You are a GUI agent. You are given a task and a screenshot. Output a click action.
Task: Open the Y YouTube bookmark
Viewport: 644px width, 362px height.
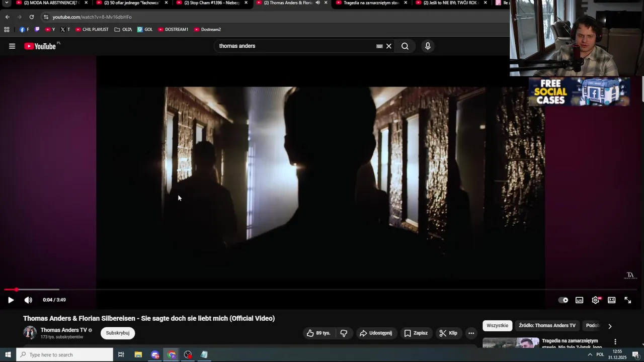click(x=50, y=30)
